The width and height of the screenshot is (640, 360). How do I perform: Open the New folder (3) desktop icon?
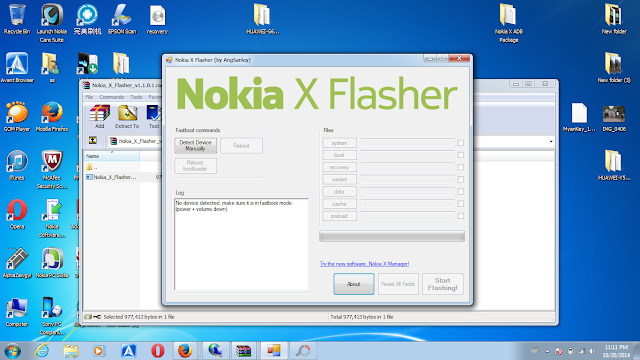point(613,68)
